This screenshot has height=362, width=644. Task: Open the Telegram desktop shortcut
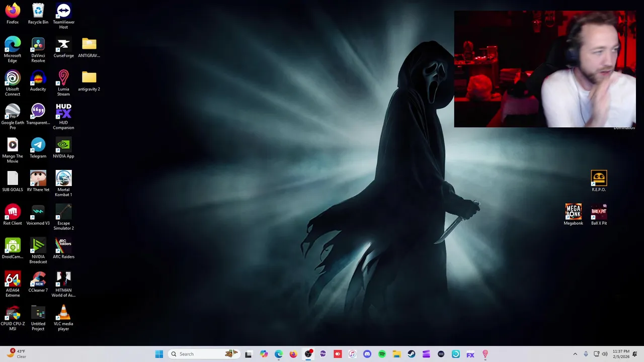(38, 148)
